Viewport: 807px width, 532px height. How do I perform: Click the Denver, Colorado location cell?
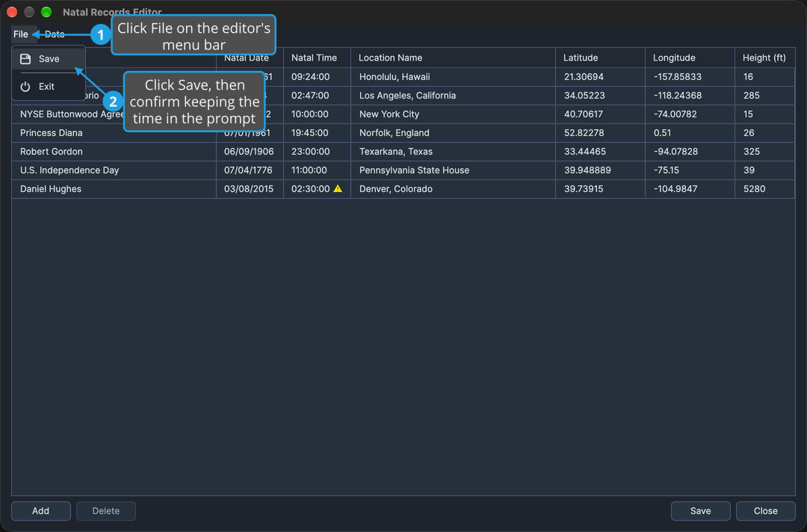[x=453, y=189]
